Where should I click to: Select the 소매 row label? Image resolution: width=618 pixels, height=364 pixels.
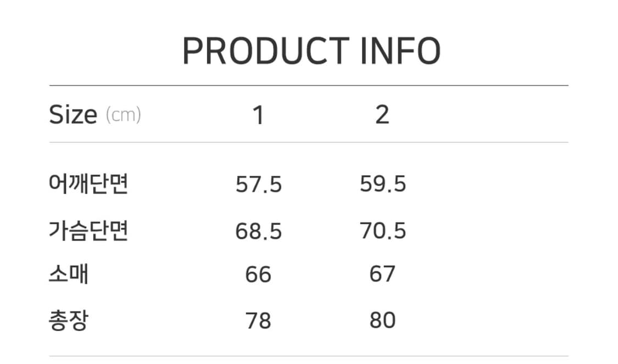(x=69, y=274)
